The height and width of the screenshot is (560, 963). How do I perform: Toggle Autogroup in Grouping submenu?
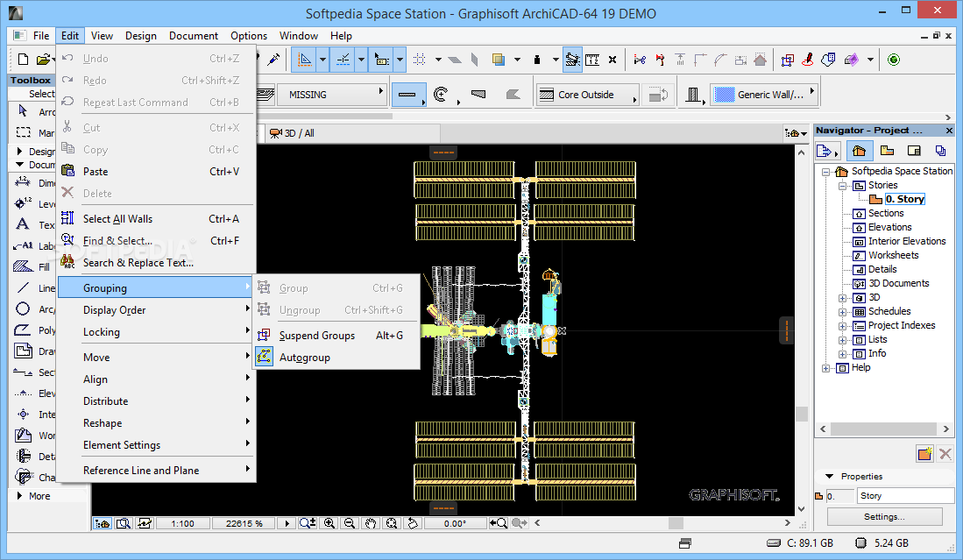(x=336, y=358)
